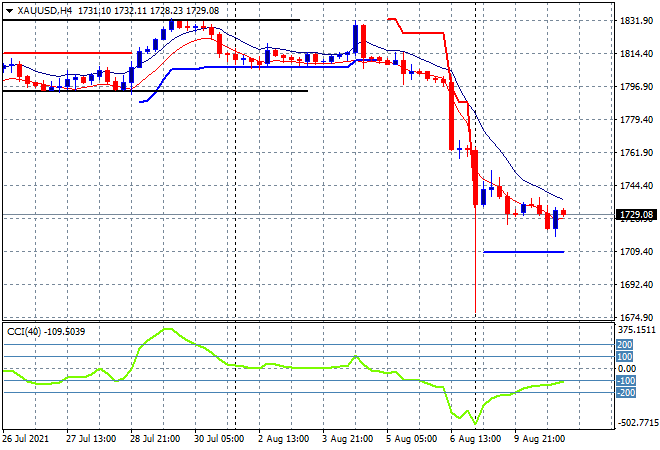Click the 26 Jul 2021 date label
Image resolution: width=660 pixels, height=450 pixels.
[27, 438]
